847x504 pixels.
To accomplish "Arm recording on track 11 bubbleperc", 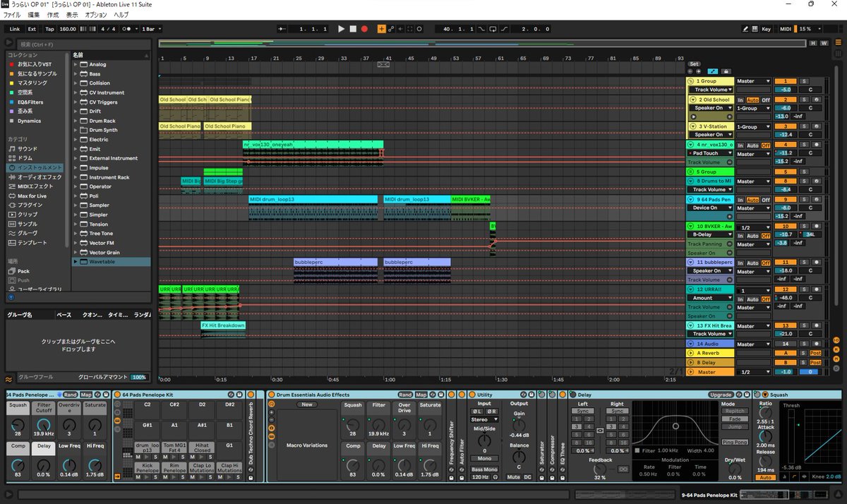I will tap(816, 262).
